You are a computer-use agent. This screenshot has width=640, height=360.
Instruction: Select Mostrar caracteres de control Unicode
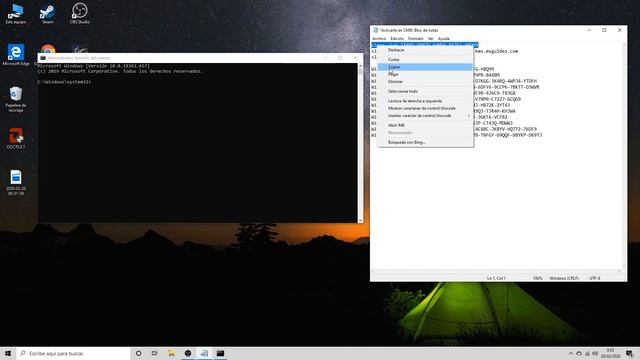point(425,108)
